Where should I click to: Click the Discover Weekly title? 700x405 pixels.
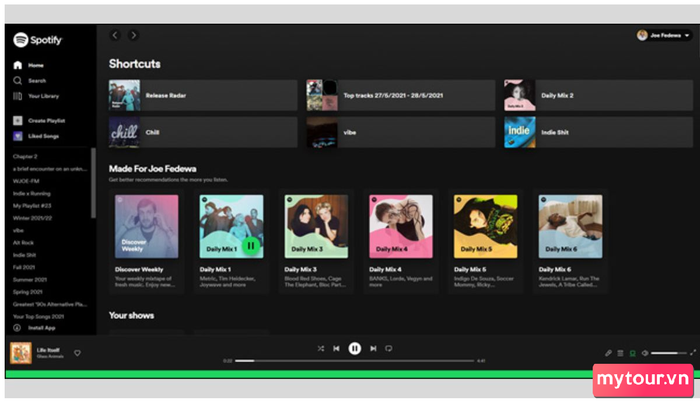pos(139,269)
